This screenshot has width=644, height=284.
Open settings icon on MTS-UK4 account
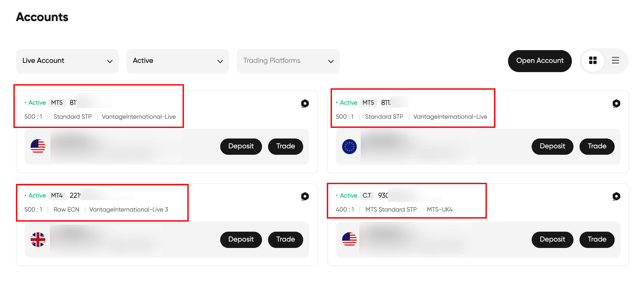coord(616,196)
